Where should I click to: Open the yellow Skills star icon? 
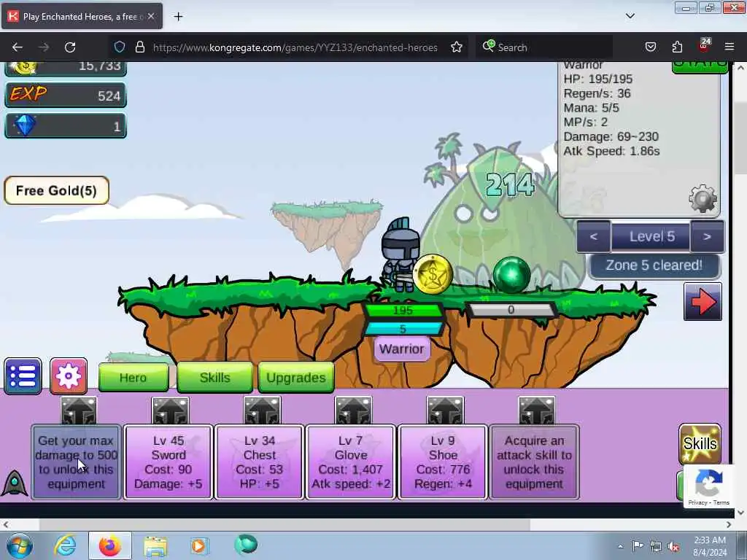pyautogui.click(x=700, y=444)
